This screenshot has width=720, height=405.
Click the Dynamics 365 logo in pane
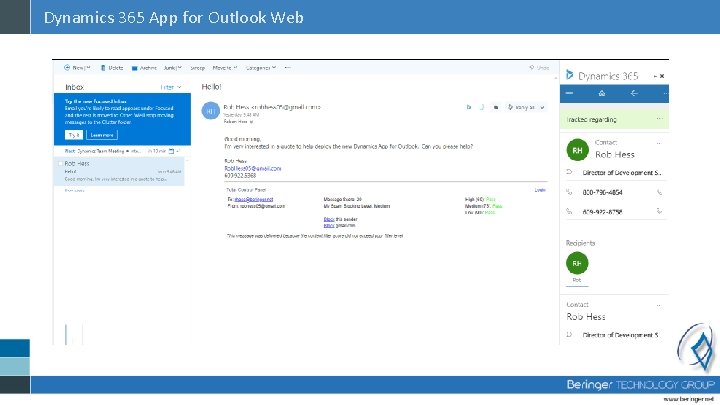coord(569,75)
